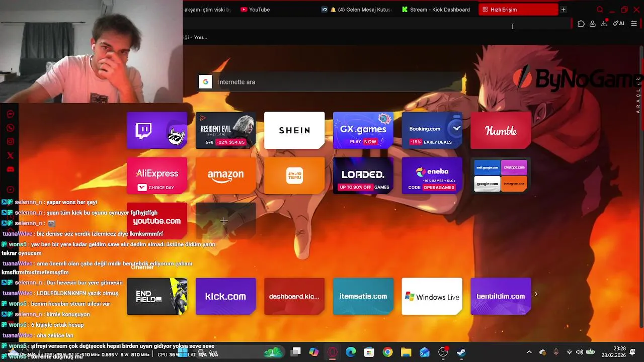Open the itemsatis.com suggestion tile
This screenshot has width=644, height=362.
click(x=363, y=296)
